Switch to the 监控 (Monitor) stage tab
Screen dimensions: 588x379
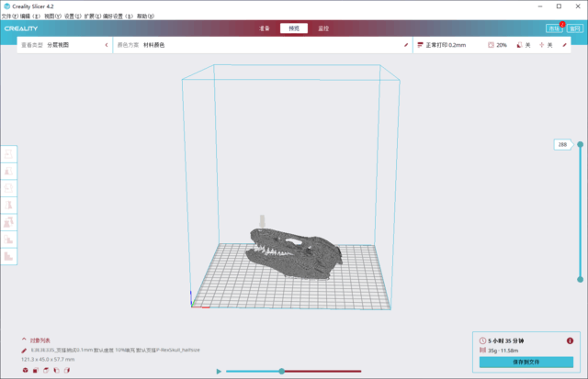(x=323, y=28)
